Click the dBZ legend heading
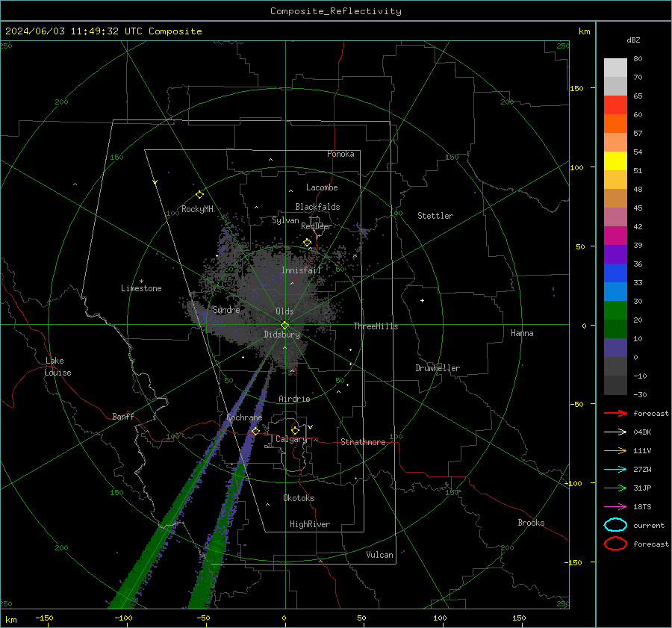672x628 pixels. point(633,40)
